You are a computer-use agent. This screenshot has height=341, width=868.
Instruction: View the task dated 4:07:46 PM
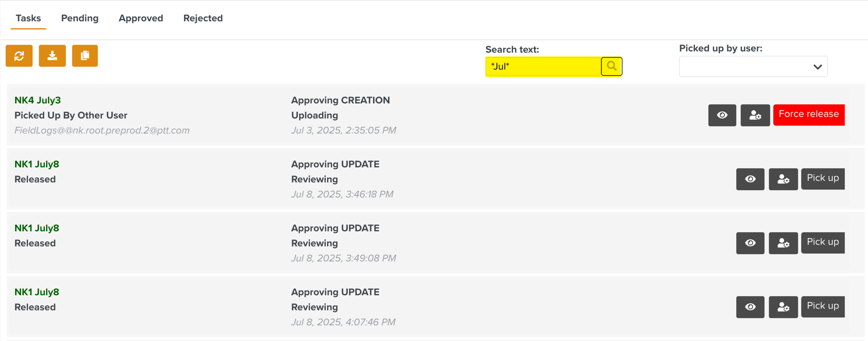click(750, 307)
